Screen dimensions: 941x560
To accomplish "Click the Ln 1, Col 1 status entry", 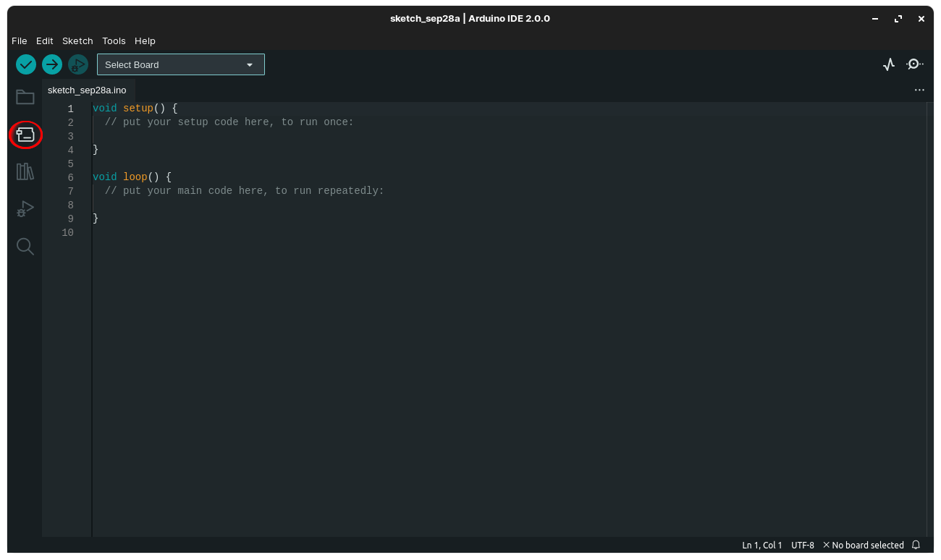I will pos(762,545).
